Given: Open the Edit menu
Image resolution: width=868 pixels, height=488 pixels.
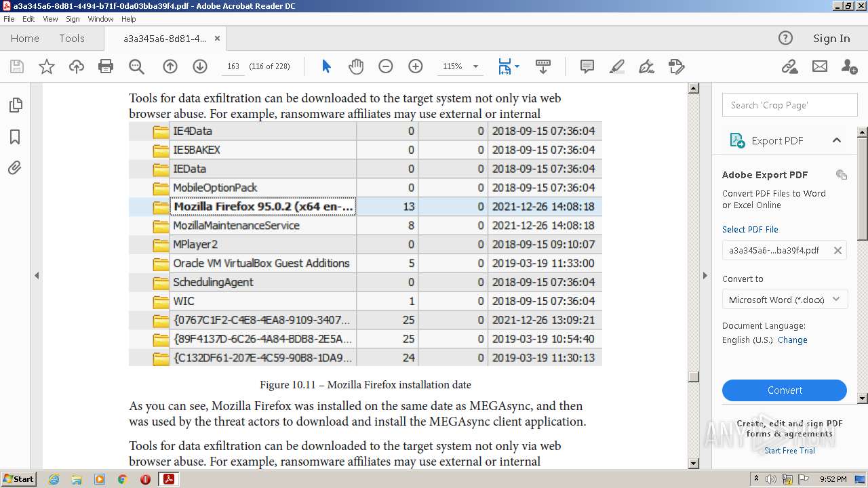Looking at the screenshot, I should point(28,19).
